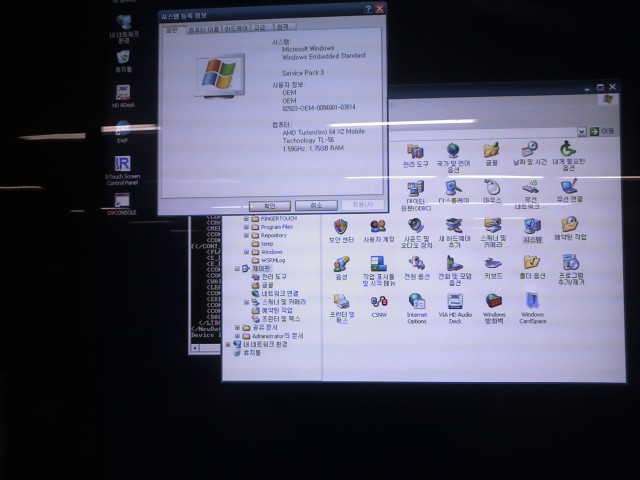Open the 사용자 계정 icon
Image resolution: width=640 pixels, height=480 pixels.
pyautogui.click(x=378, y=231)
